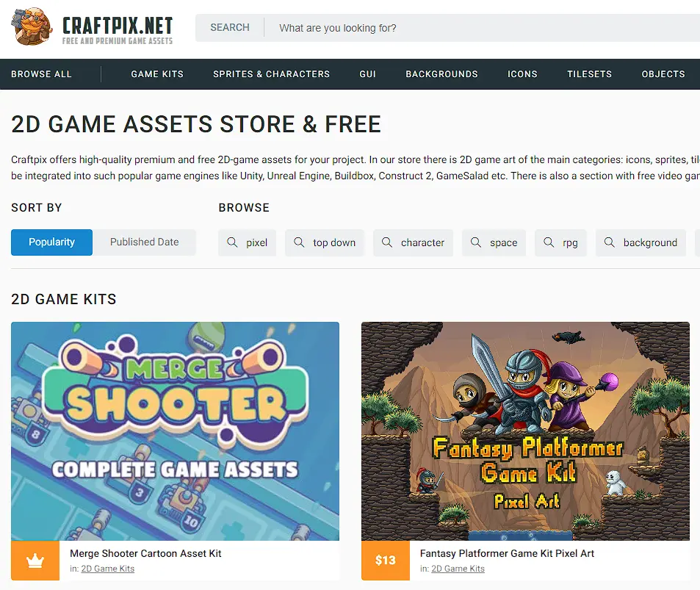
Task: Click magnifier icon on top down tag
Action: pyautogui.click(x=299, y=242)
